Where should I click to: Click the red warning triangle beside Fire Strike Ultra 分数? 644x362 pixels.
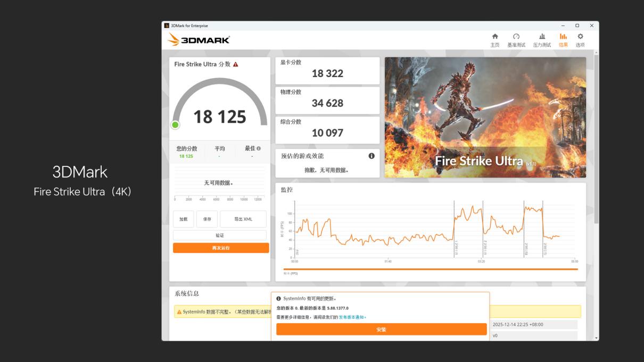click(x=236, y=64)
